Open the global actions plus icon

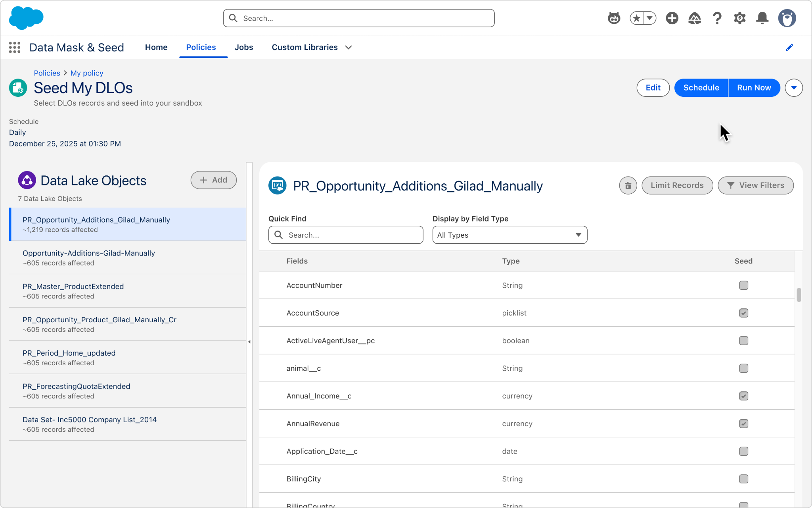click(x=672, y=18)
